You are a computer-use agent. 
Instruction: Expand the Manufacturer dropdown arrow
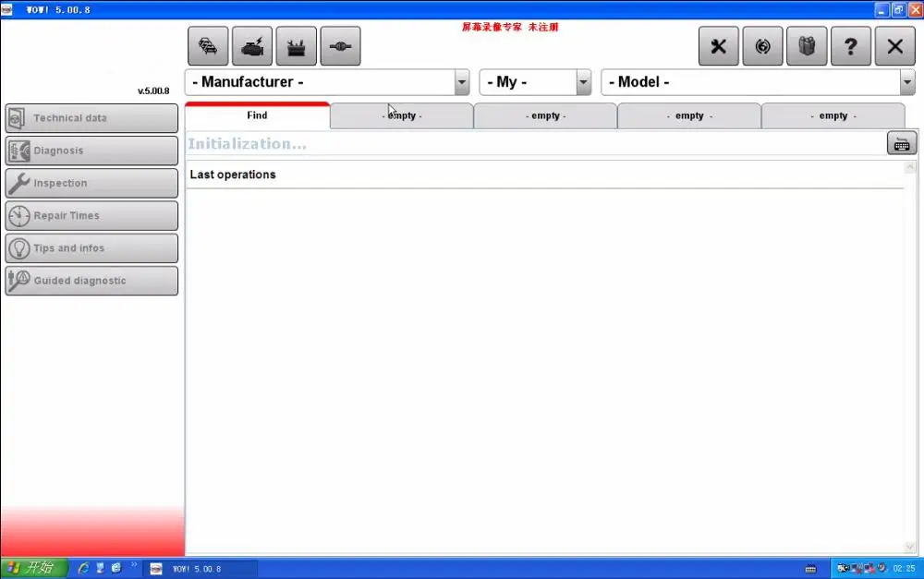(x=462, y=82)
